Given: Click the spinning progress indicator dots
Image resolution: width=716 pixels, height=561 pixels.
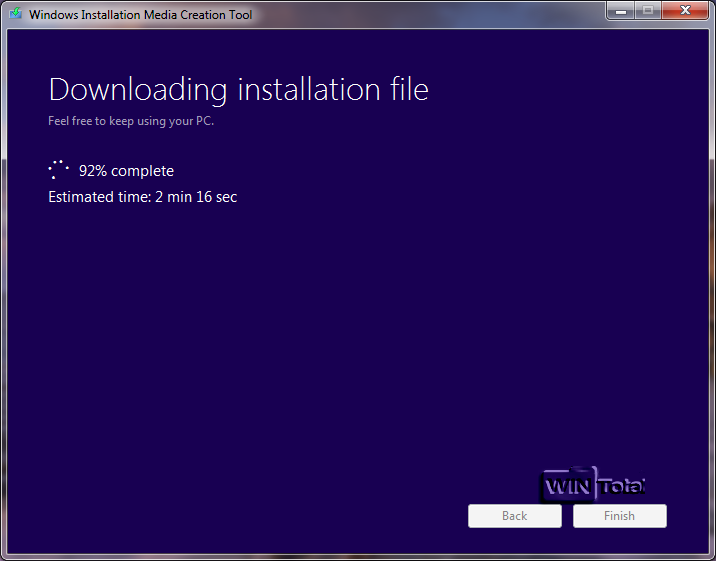Looking at the screenshot, I should pos(58,170).
